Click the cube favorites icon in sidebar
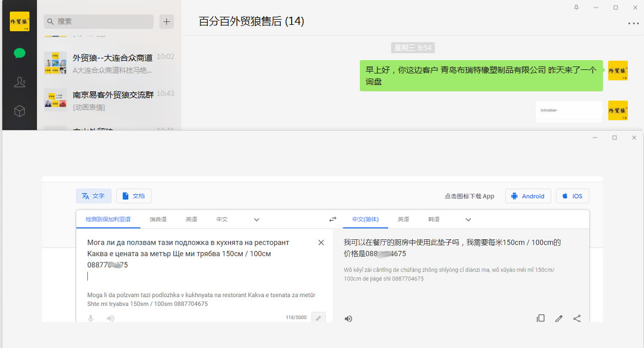Screen dimensions: 644x348 coord(20,112)
